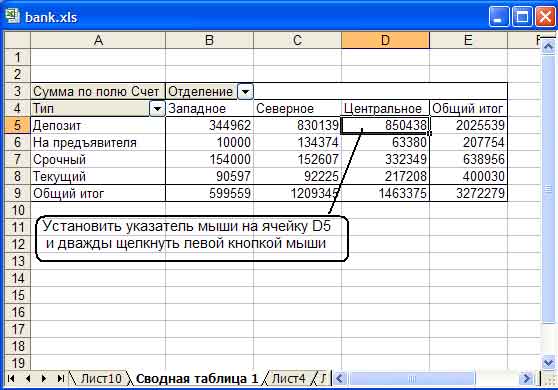The image size is (558, 390).
Task: Select cell with value 152607
Action: (x=298, y=159)
